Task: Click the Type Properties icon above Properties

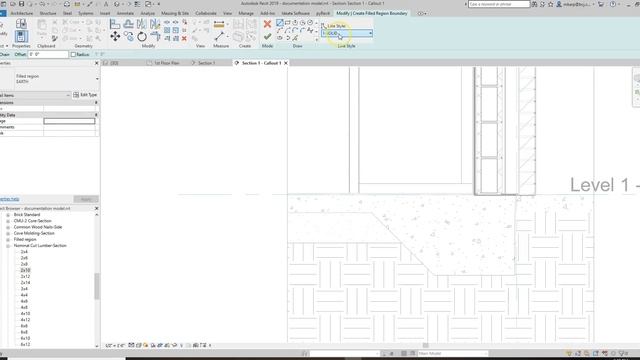Action: tap(21, 24)
